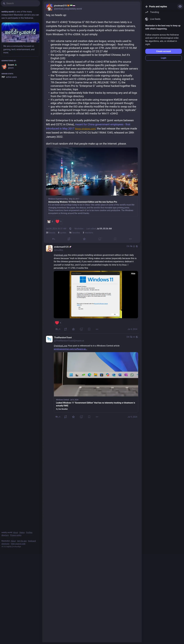Click conversation icon on enderman0125's post

(x=131, y=246)
